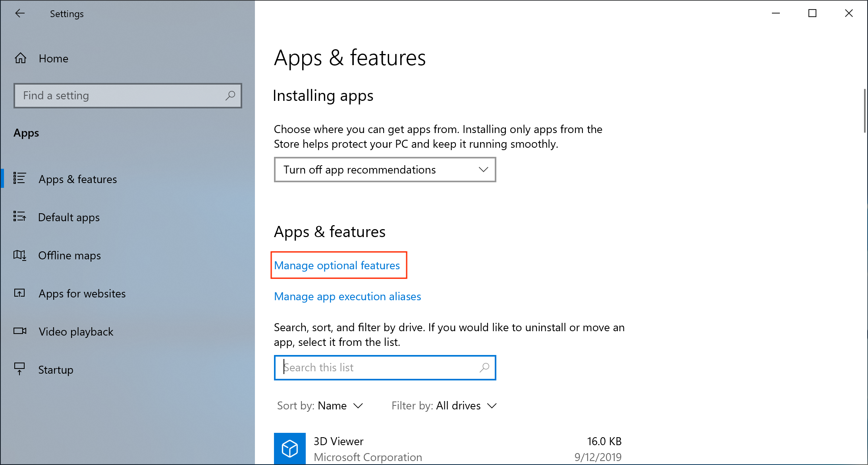Viewport: 868px width, 465px height.
Task: Select the 3D Viewer app icon
Action: (290, 449)
